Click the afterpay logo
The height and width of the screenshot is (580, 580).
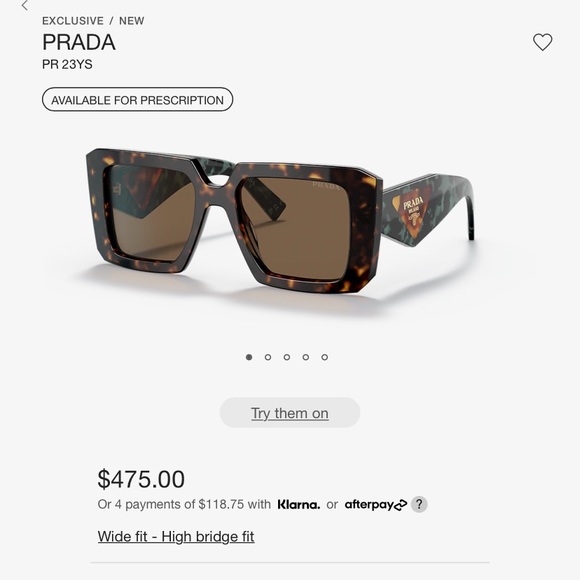coord(376,505)
